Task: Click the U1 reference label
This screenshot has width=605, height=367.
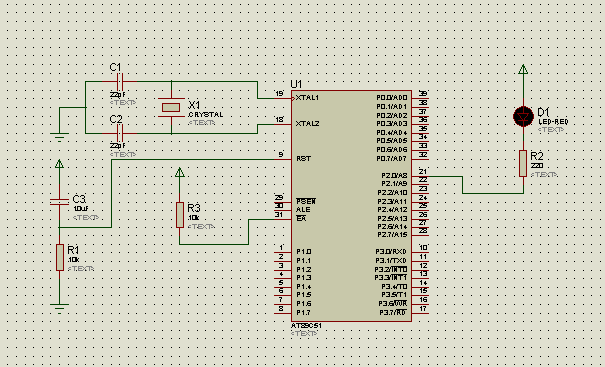Action: tap(296, 84)
